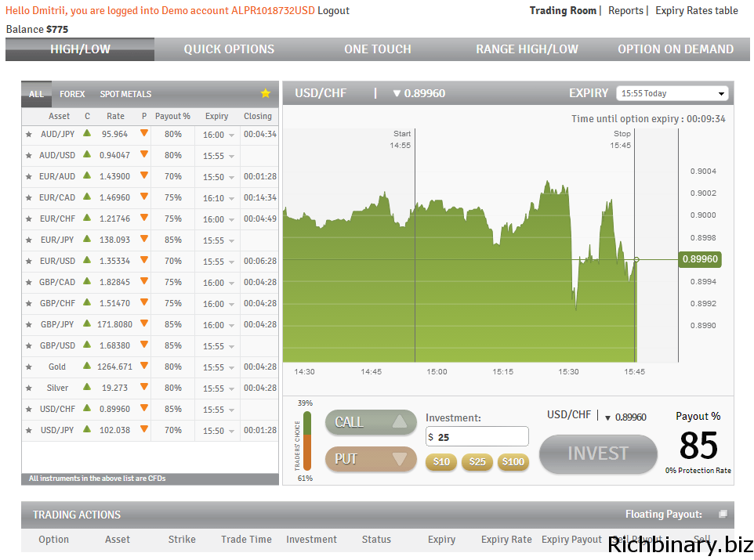Click the 0.89960 current rate marker on chart
The width and height of the screenshot is (754, 560).
coord(700,259)
